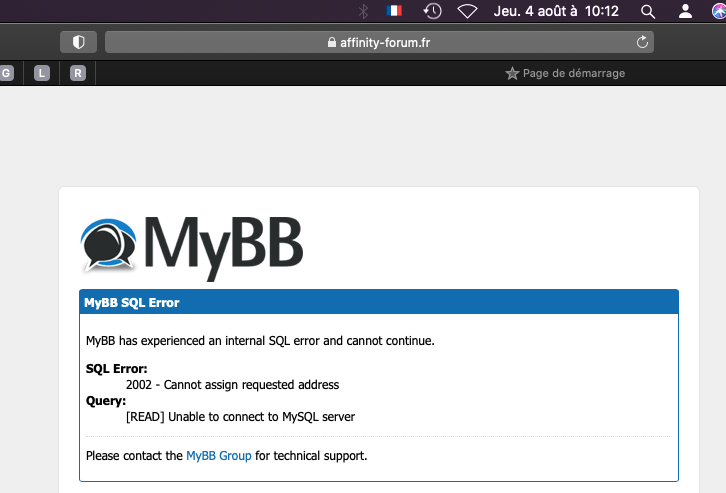Open the Time Machine menu bar icon
The width and height of the screenshot is (726, 493).
[432, 11]
